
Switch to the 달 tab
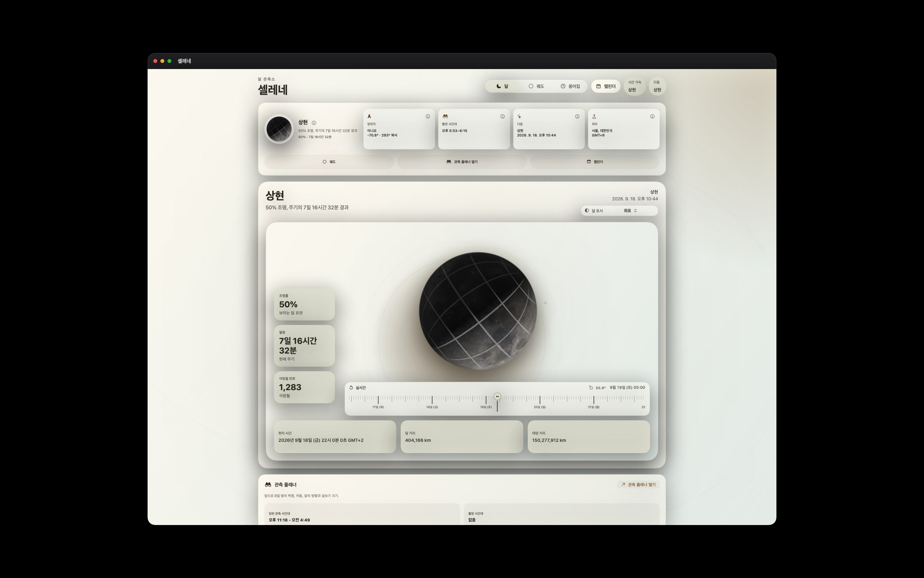pos(502,86)
